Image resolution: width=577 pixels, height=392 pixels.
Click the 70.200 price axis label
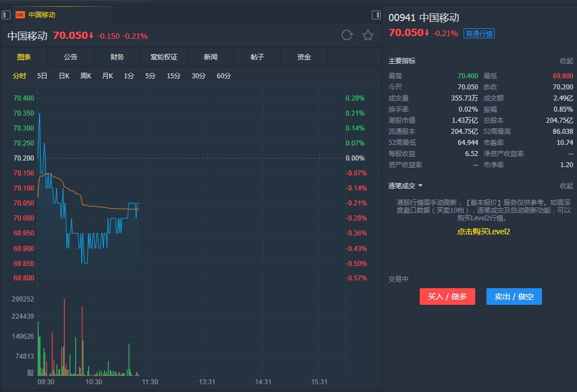coord(23,158)
